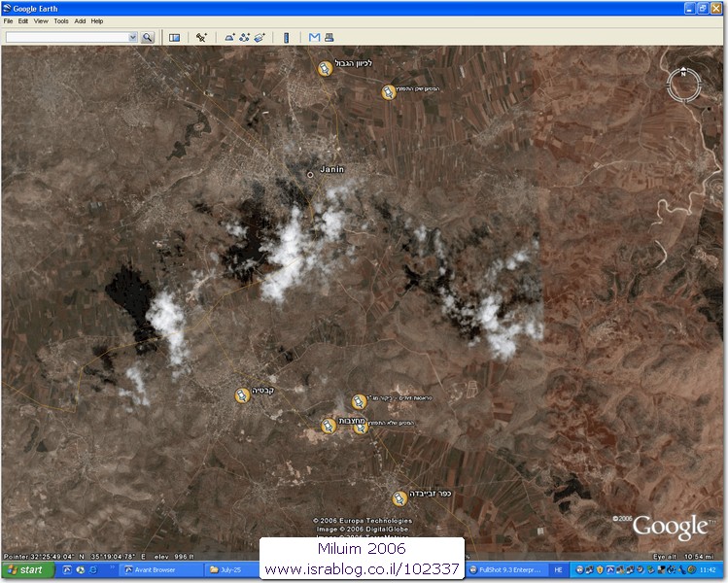Click the Add Image Overlay icon
Viewport: 728px width, 583px height.
tap(260, 38)
